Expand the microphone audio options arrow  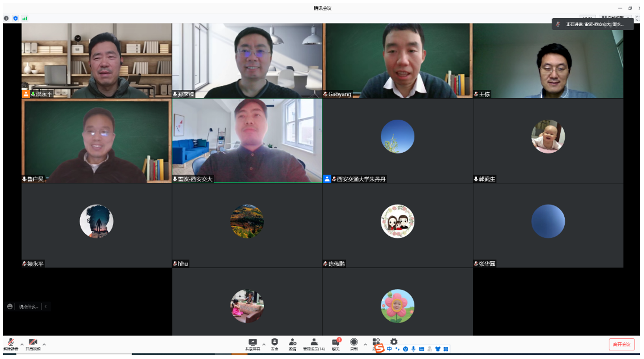point(22,344)
